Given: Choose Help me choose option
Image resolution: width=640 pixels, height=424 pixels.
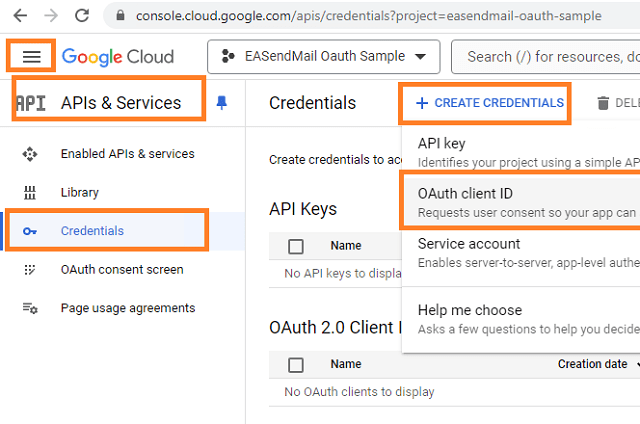Looking at the screenshot, I should click(521, 320).
